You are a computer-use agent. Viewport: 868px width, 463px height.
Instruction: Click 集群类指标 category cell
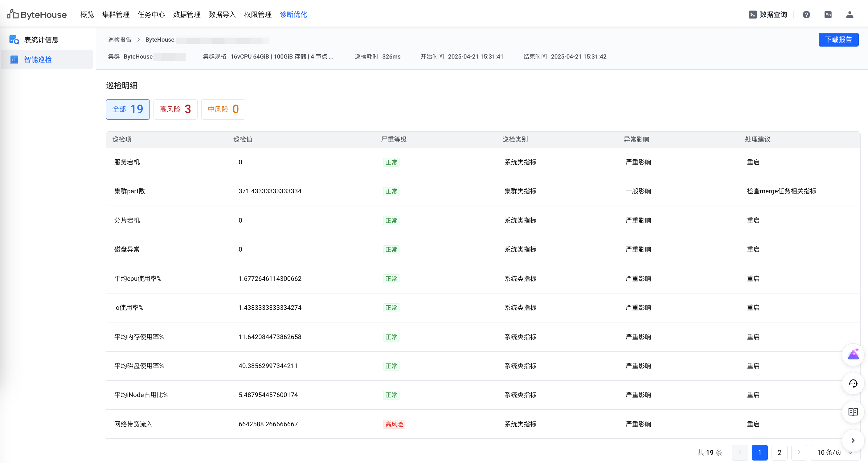(x=520, y=191)
